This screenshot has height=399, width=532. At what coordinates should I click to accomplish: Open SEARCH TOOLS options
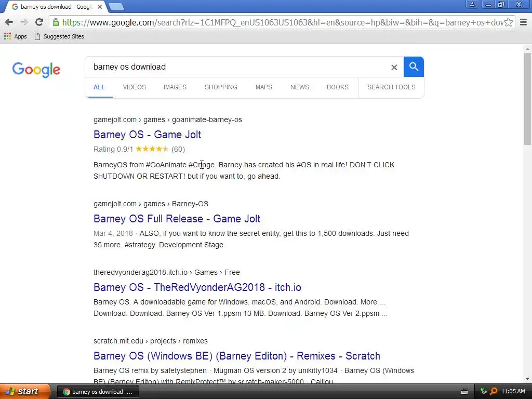[x=391, y=87]
